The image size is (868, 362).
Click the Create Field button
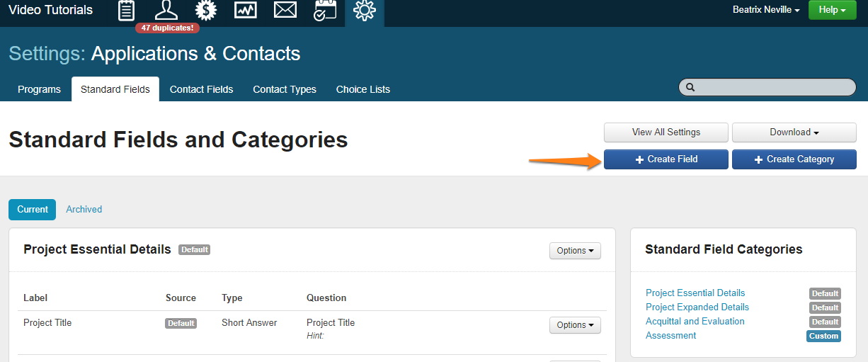click(x=666, y=159)
